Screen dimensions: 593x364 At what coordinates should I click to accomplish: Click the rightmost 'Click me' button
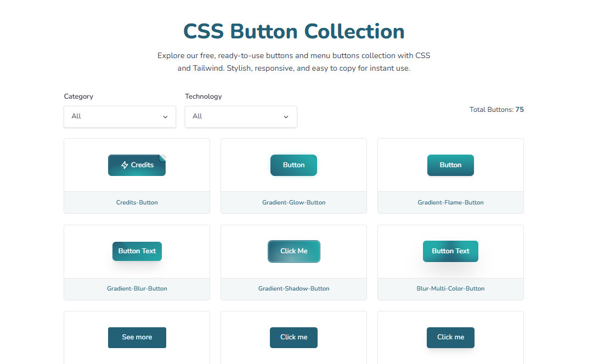(450, 337)
